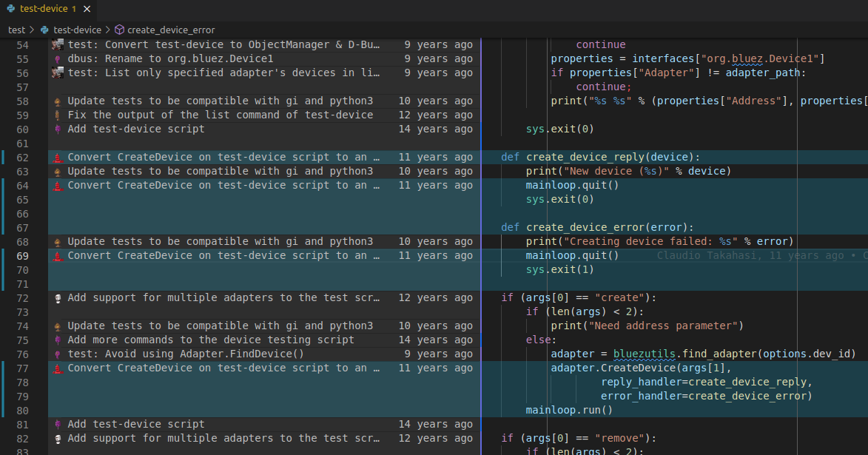
Task: Click '"Creating device failed: %s"' string
Action: tap(650, 241)
